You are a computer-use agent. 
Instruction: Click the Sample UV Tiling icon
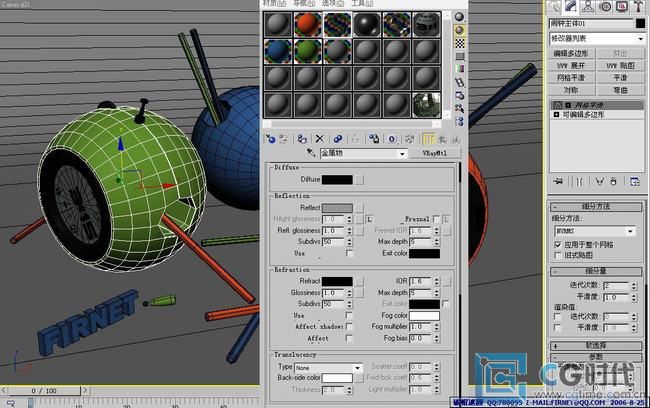coord(459,56)
